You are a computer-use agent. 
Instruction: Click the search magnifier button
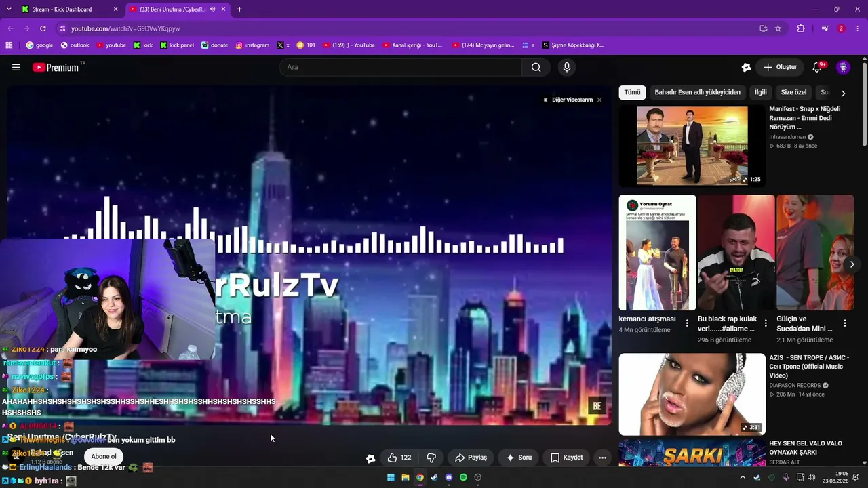pyautogui.click(x=536, y=67)
